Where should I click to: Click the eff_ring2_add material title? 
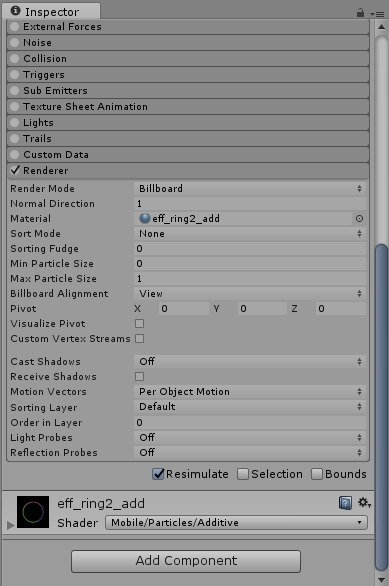(x=101, y=503)
